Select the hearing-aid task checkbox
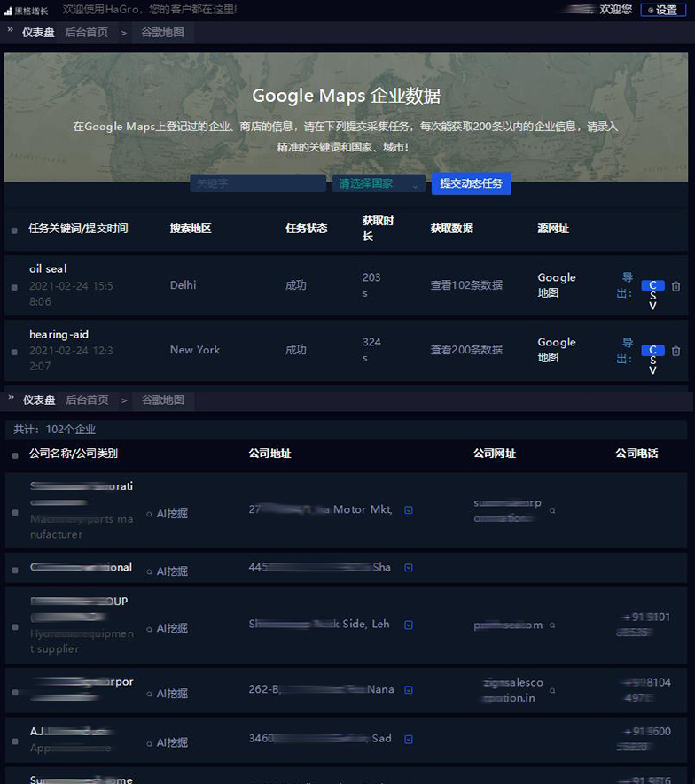The image size is (695, 784). [x=14, y=352]
